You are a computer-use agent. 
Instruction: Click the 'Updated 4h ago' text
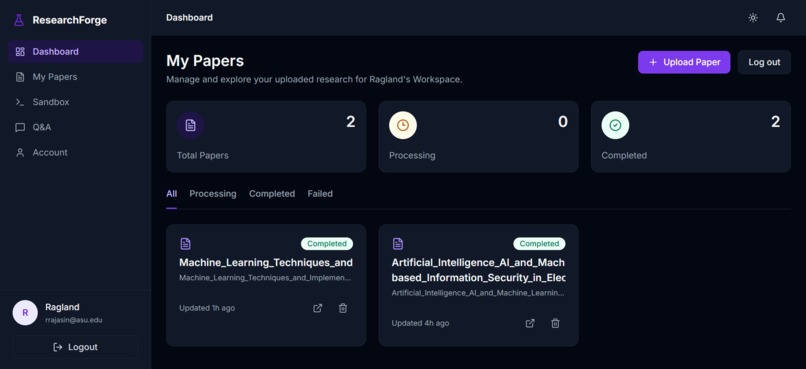click(420, 323)
